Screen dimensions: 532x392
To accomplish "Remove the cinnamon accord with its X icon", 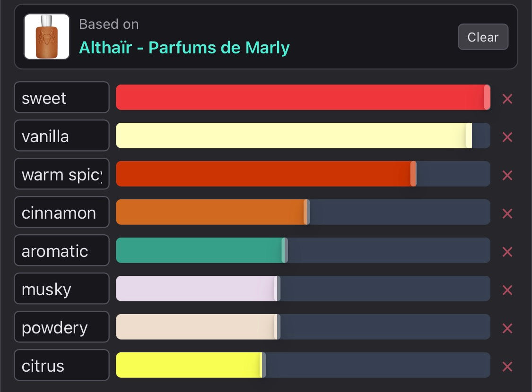I will coord(507,214).
